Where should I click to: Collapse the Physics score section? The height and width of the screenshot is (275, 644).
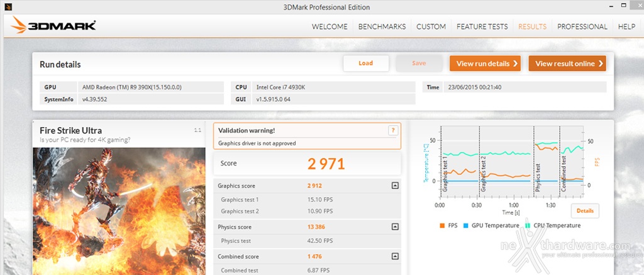395,227
